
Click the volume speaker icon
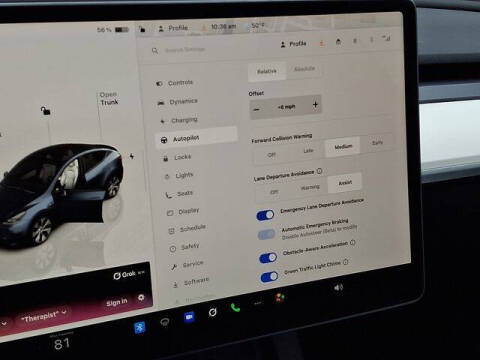tap(338, 287)
